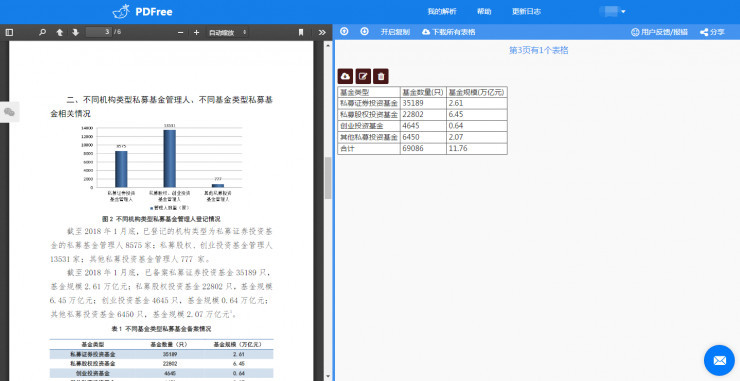
Task: Click the 分享 share button
Action: [712, 32]
